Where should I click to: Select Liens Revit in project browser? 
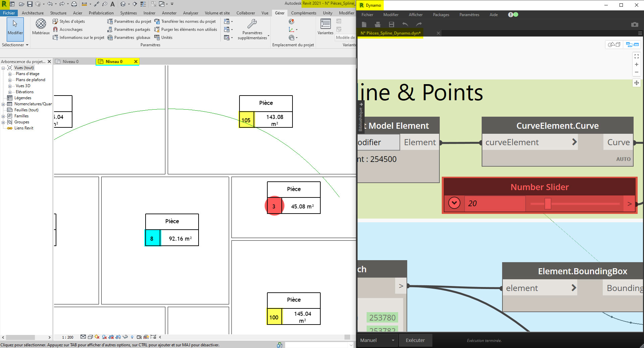24,128
